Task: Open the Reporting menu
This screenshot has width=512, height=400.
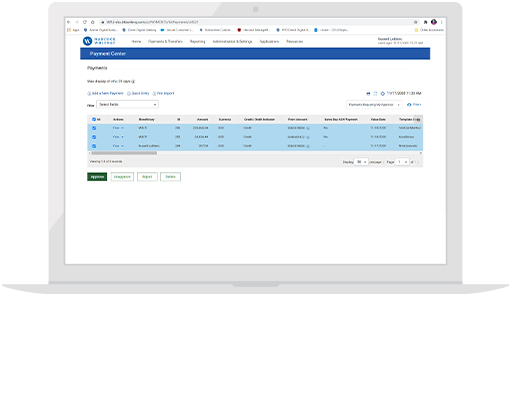Action: point(198,42)
